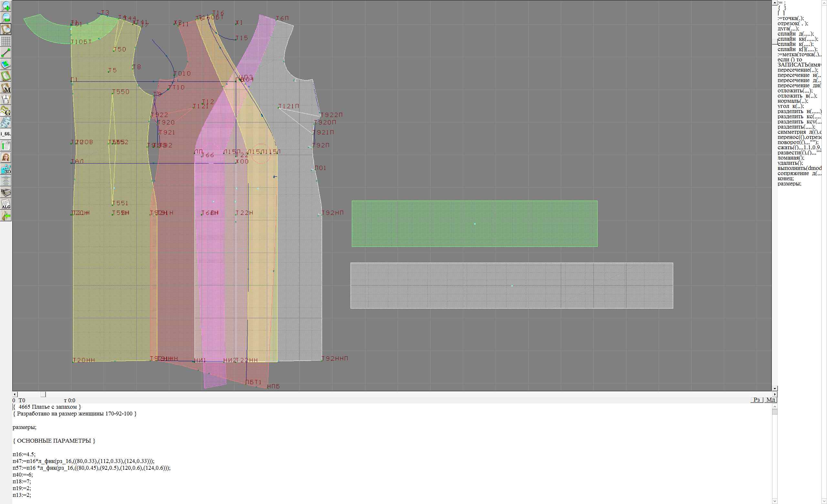Select the line segment tool
Screen dimensions: 827x504
point(6,53)
